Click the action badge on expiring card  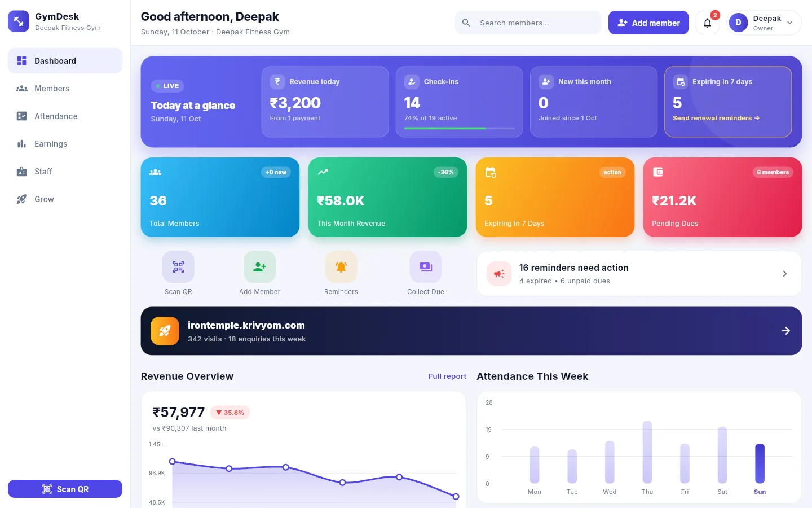coord(612,172)
